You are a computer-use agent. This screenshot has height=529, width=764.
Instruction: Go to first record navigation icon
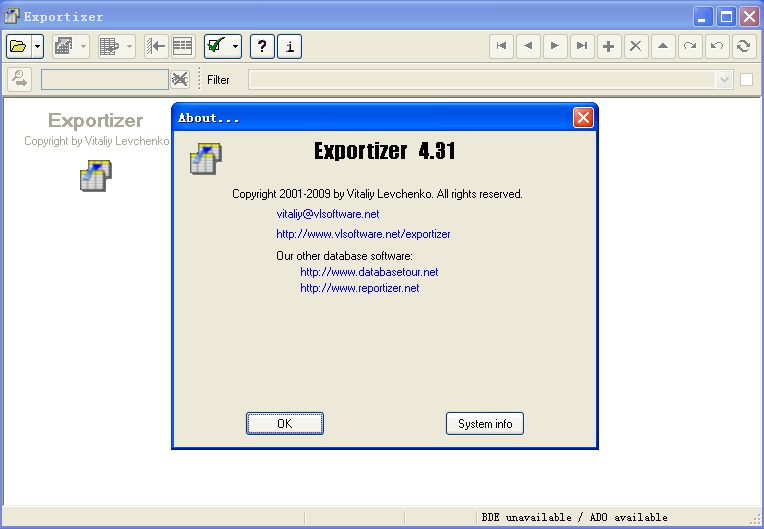(x=501, y=46)
